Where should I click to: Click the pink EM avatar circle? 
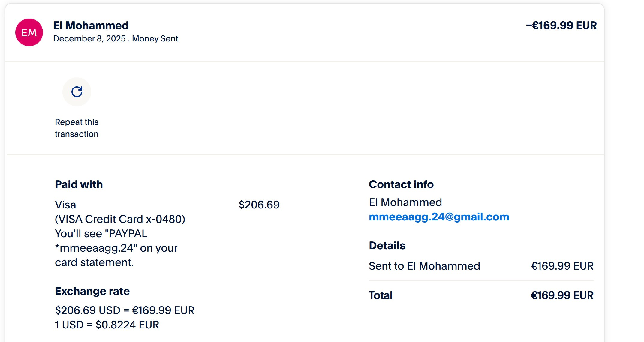click(x=29, y=32)
